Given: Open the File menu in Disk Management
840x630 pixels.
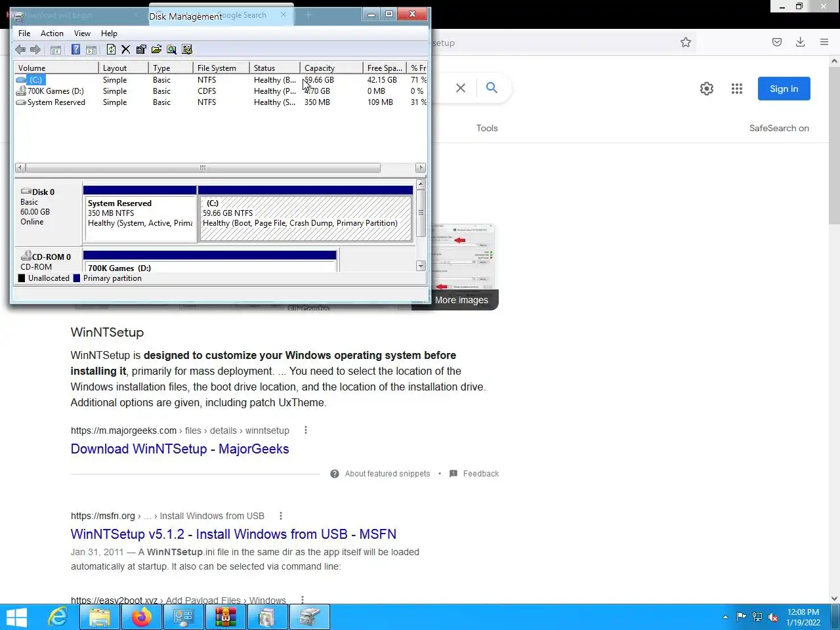Looking at the screenshot, I should click(x=24, y=33).
